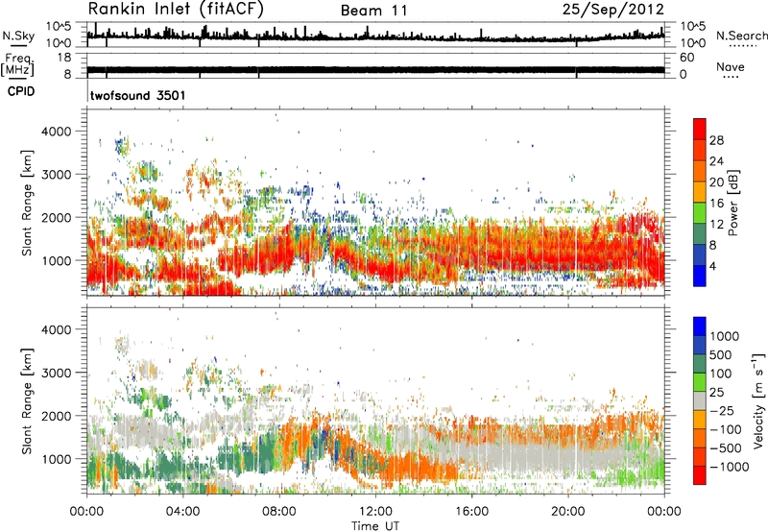Click the '16' label on power colorbar
The width and height of the screenshot is (768, 532).
[716, 204]
